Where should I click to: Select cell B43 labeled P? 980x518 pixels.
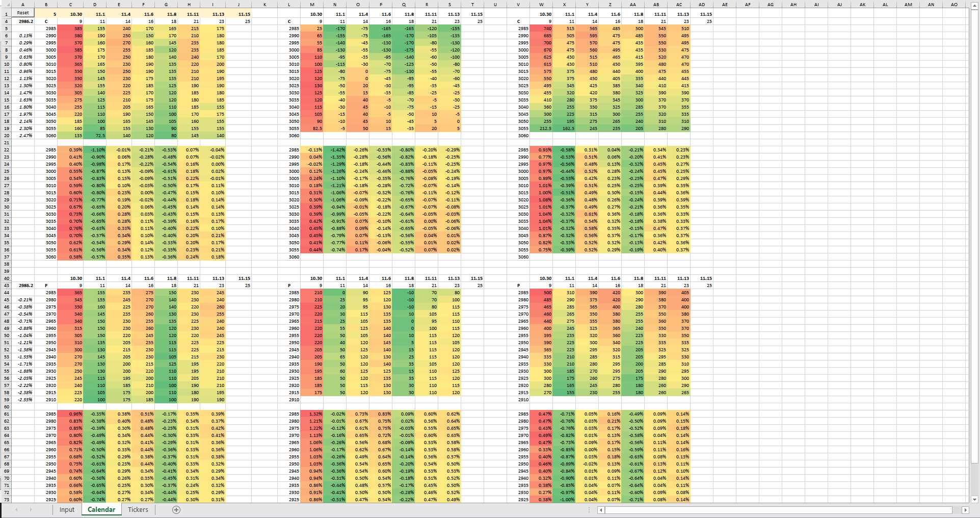point(46,286)
